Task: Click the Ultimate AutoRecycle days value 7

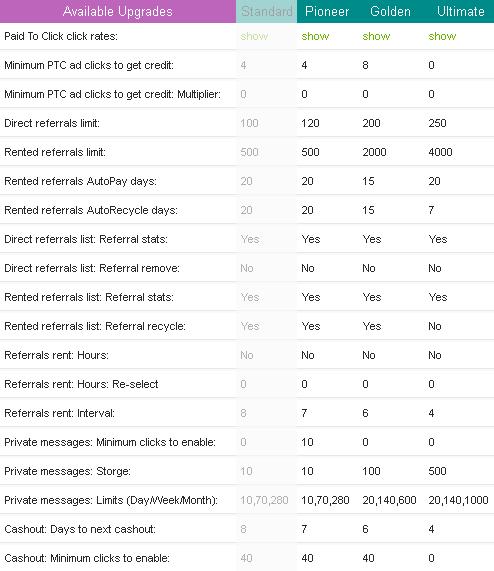Action: click(431, 210)
